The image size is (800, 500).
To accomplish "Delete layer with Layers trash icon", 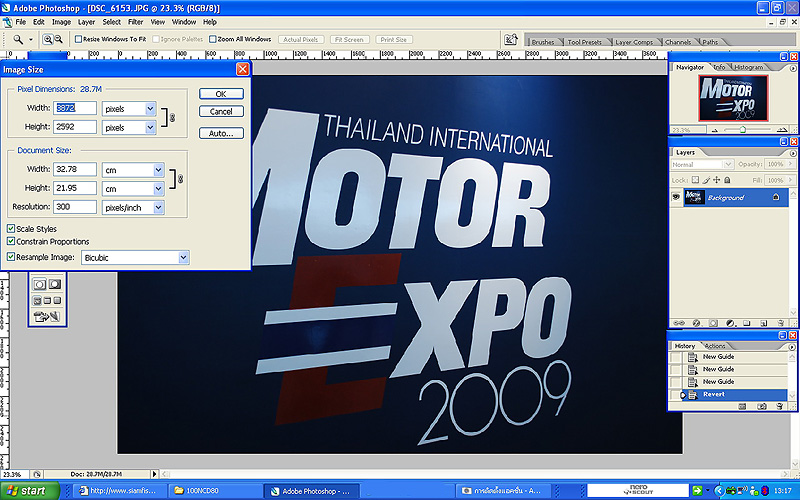I will 780,323.
